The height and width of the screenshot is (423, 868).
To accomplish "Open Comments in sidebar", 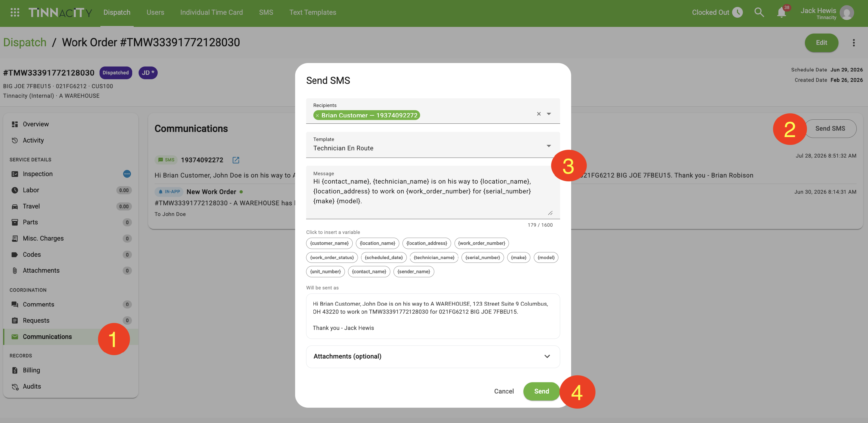I will point(70,304).
